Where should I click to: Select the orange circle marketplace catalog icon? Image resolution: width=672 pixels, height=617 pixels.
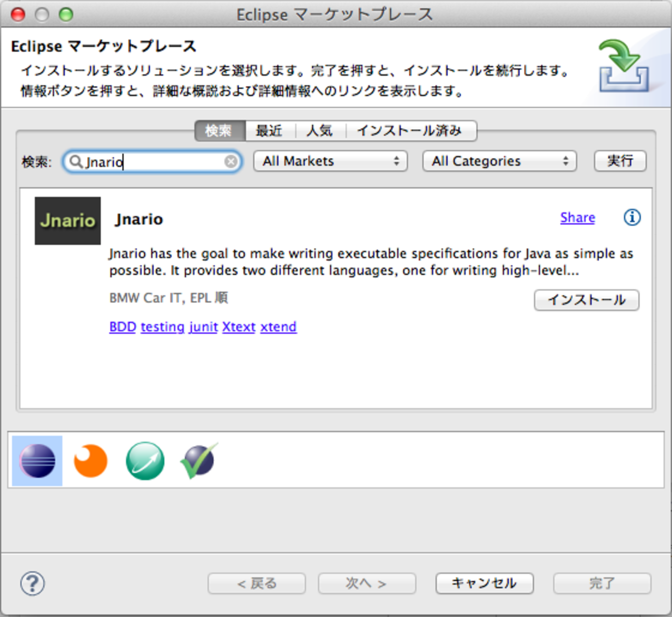pyautogui.click(x=90, y=461)
